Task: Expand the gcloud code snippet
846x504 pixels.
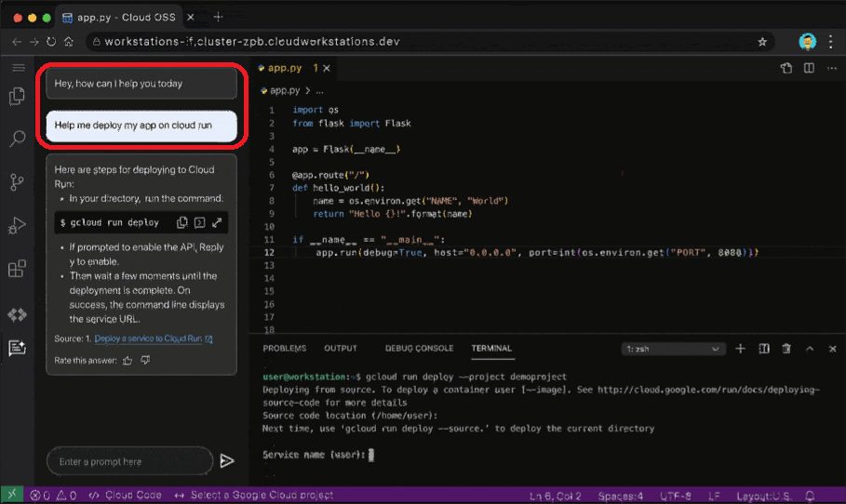Action: pos(217,222)
